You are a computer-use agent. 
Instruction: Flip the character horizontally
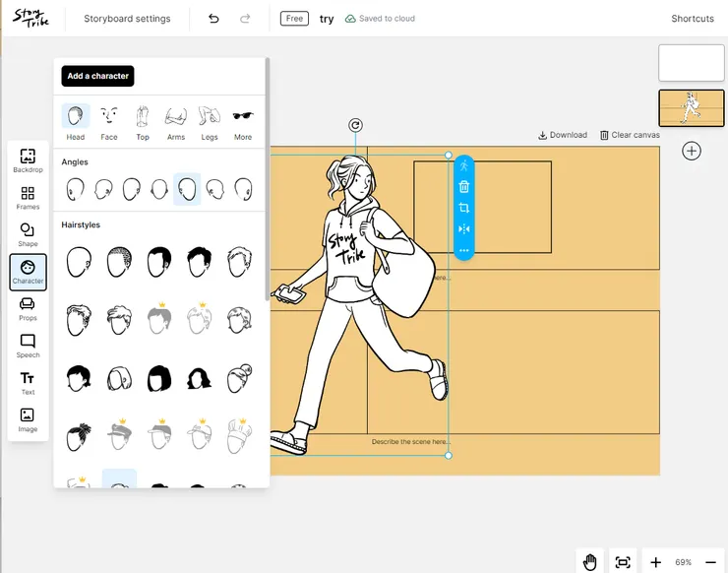[x=464, y=229]
